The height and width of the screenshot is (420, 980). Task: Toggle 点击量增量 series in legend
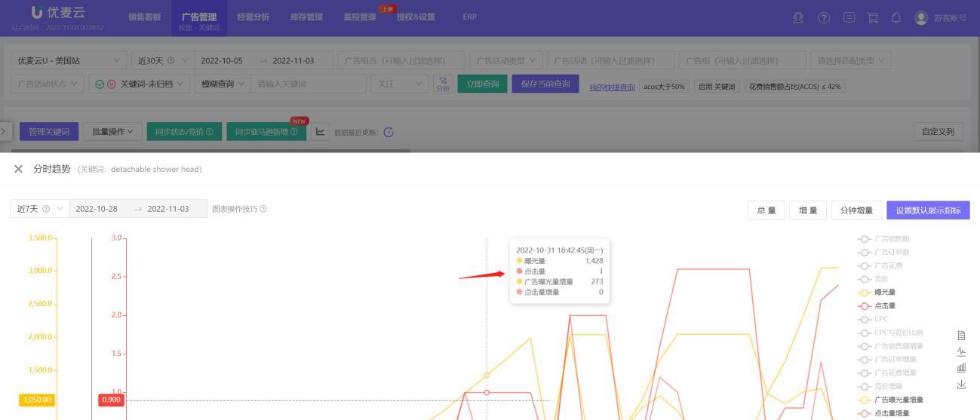883,413
